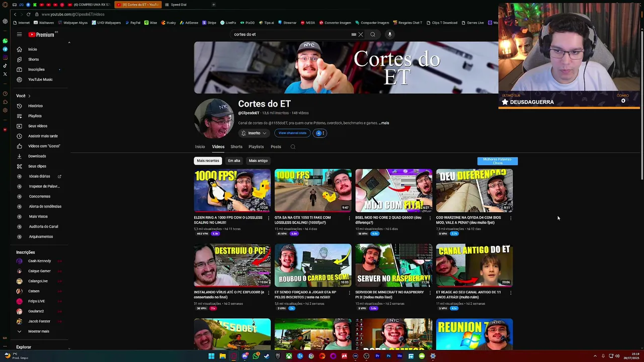Open the keyboard icon in search box
Screen dimensions: 644x362
coord(354,34)
